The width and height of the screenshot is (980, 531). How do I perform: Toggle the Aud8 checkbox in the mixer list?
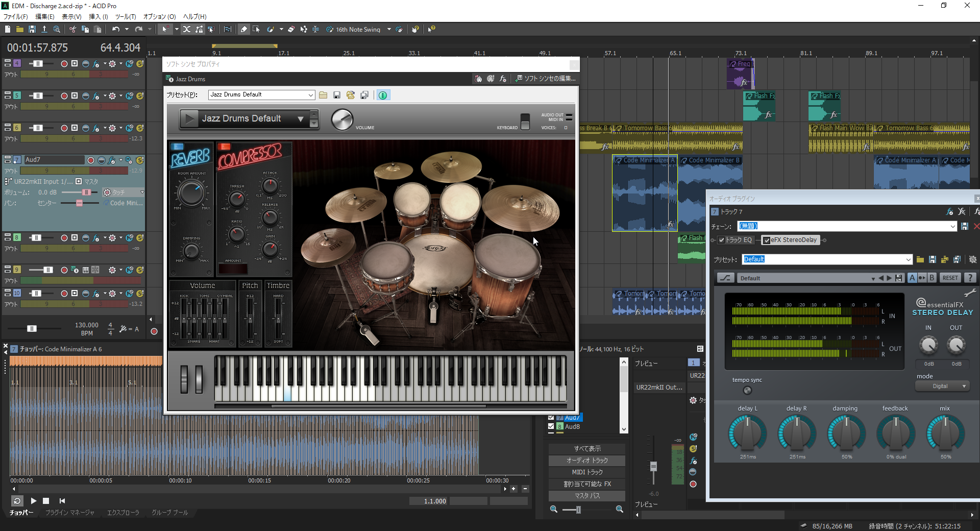click(551, 426)
